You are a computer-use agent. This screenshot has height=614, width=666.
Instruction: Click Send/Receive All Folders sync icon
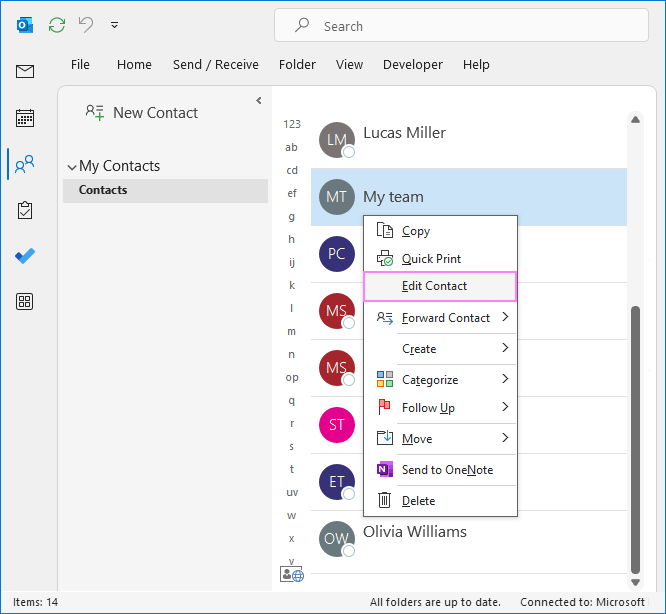(57, 24)
